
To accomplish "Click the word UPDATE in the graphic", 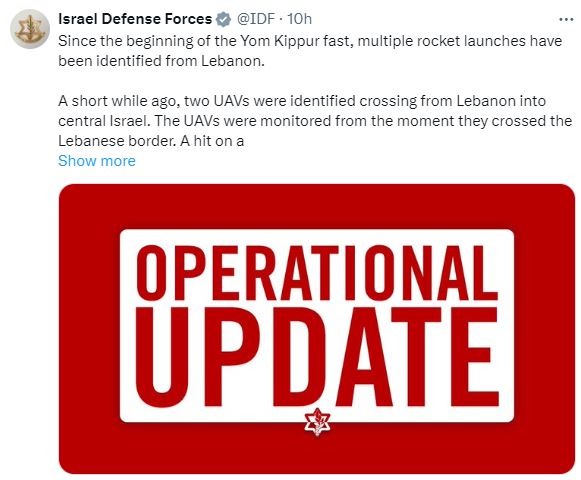I will (x=317, y=357).
